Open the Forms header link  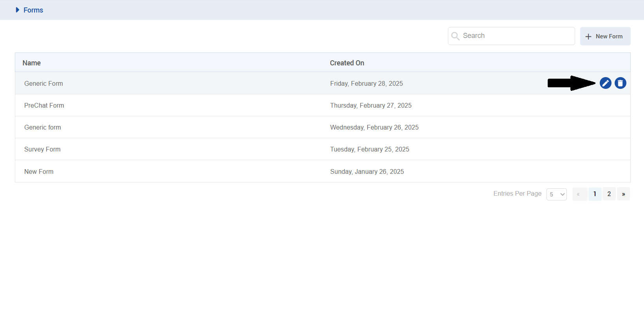pos(33,10)
